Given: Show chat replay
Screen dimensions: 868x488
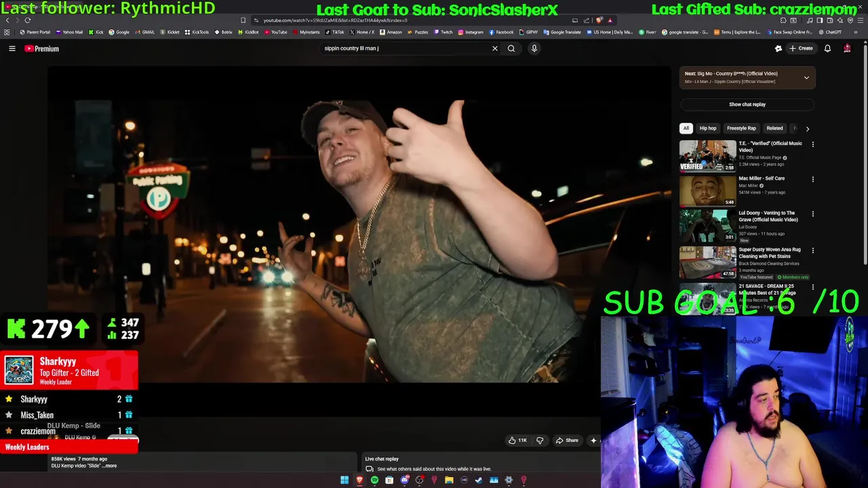Looking at the screenshot, I should coord(747,104).
